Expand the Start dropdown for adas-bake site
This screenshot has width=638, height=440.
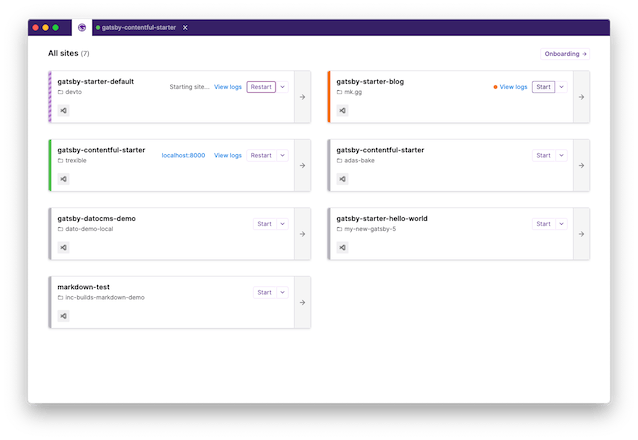(x=562, y=155)
